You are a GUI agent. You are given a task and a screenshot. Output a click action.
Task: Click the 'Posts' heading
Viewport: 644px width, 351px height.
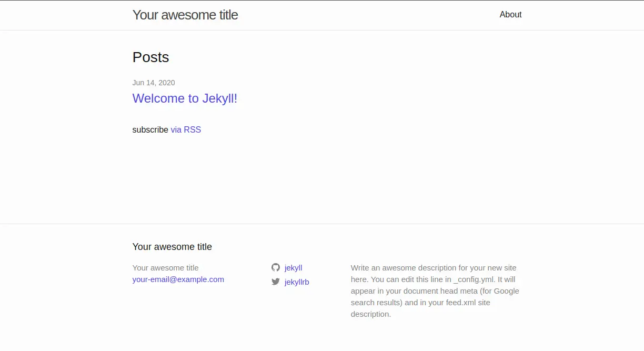(x=150, y=57)
